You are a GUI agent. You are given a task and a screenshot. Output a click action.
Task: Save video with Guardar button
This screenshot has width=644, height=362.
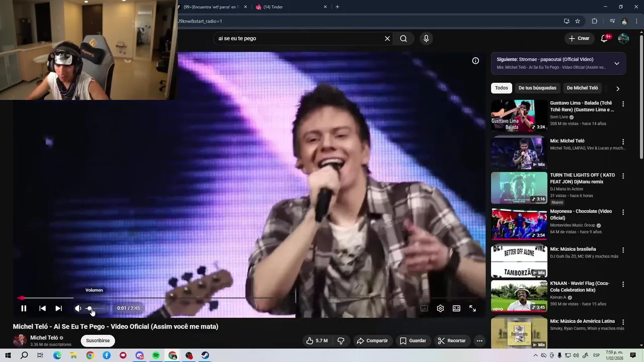[413, 340]
